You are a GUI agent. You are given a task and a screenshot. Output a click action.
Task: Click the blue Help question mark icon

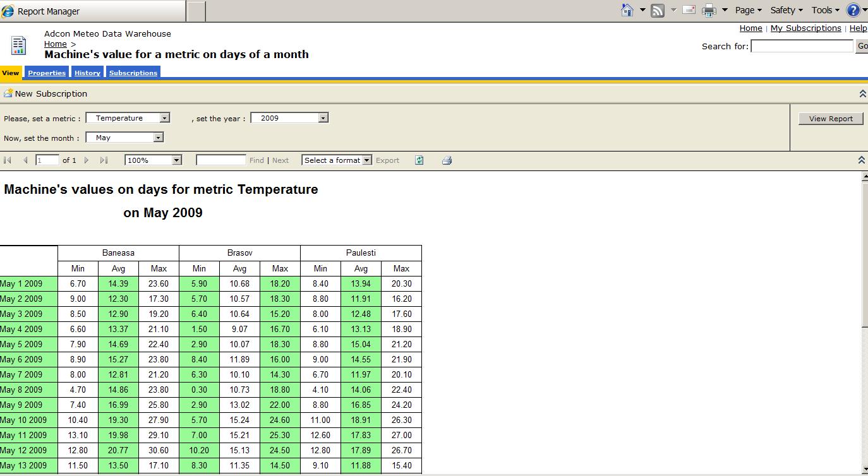[853, 10]
